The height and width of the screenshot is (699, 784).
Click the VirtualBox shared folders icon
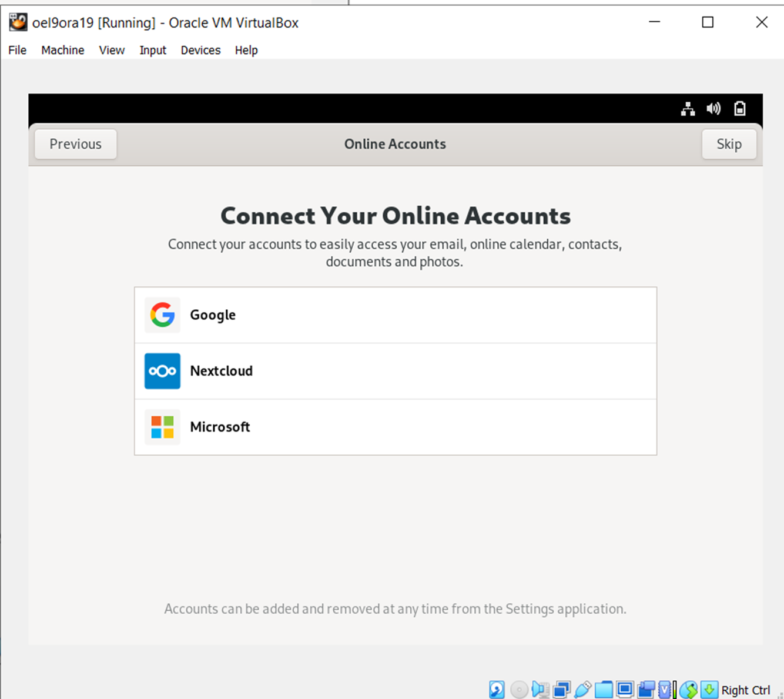(604, 690)
